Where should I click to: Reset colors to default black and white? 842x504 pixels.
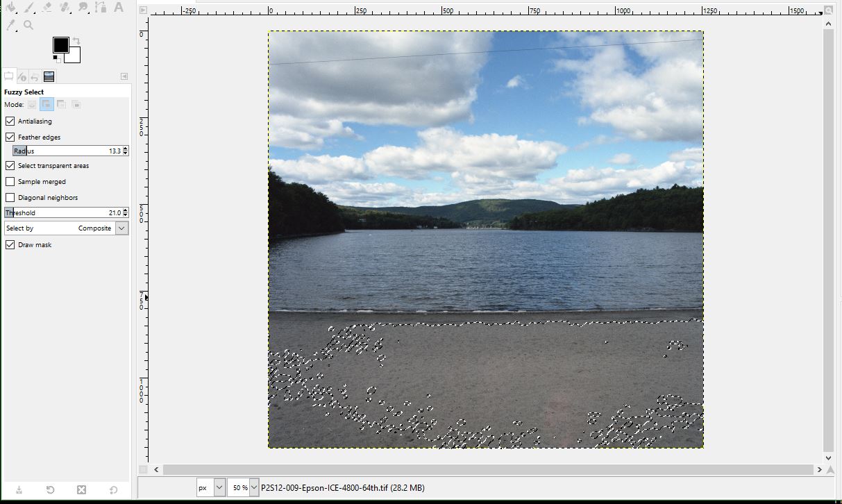57,58
